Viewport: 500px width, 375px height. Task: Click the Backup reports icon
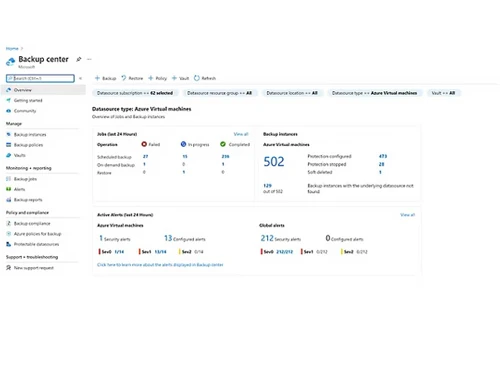(9, 200)
